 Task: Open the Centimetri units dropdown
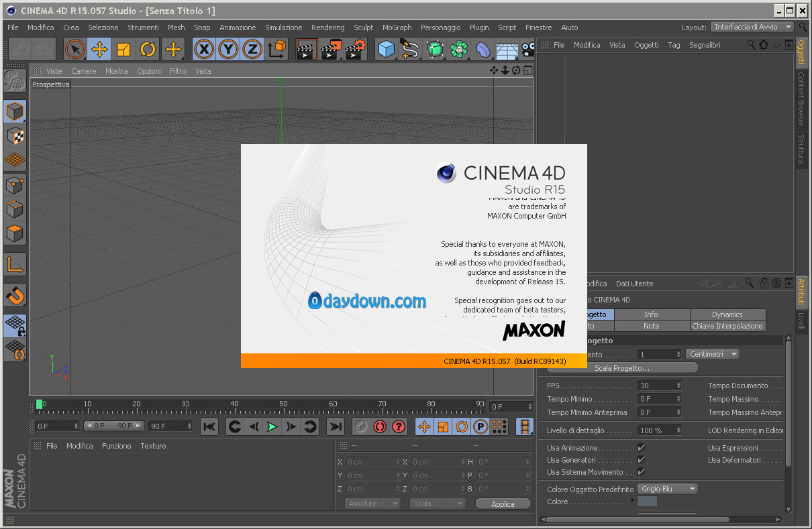click(713, 354)
